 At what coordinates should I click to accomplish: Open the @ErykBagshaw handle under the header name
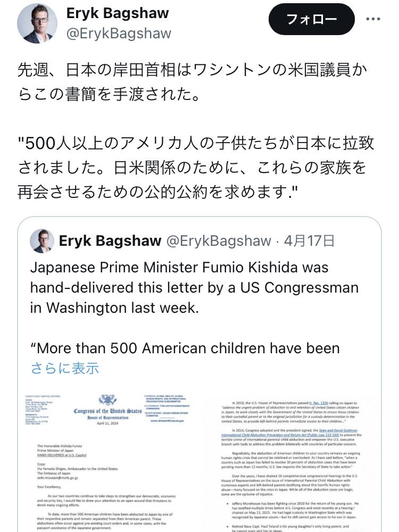point(119,34)
